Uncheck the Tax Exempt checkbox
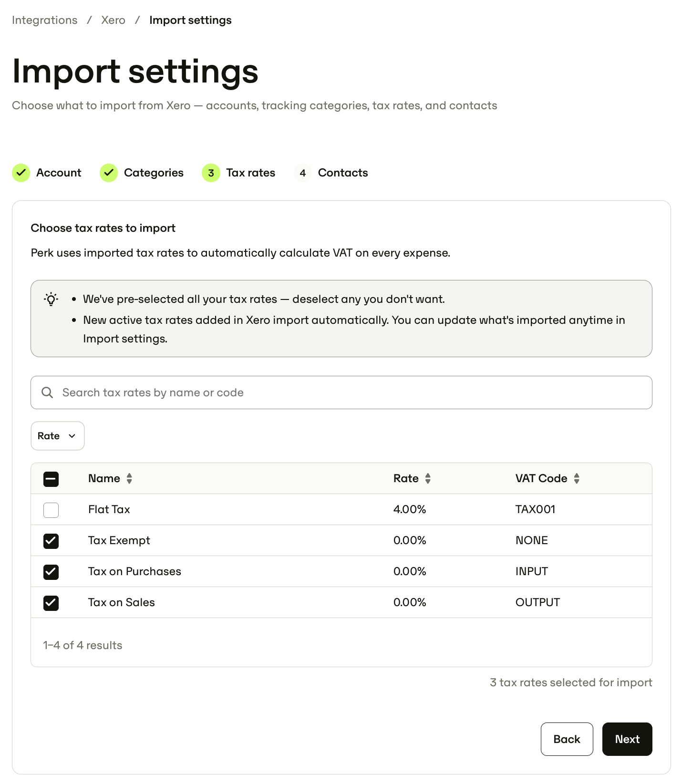Screen dimensions: 682x784 coord(51,541)
